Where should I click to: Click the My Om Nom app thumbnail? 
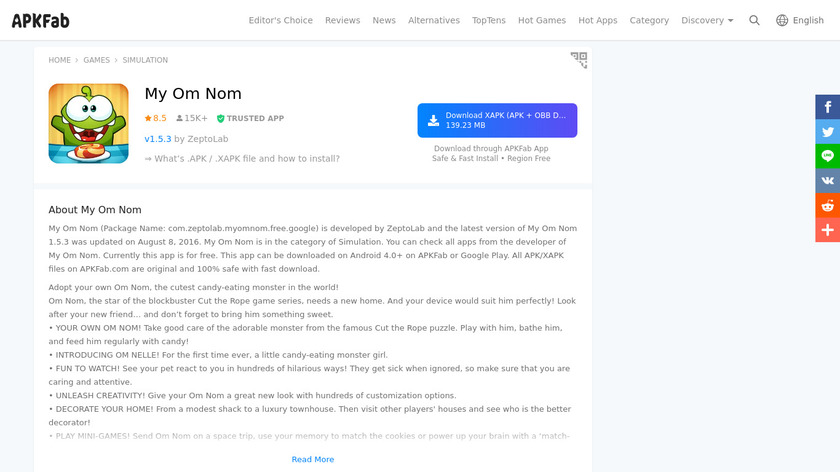[88, 123]
